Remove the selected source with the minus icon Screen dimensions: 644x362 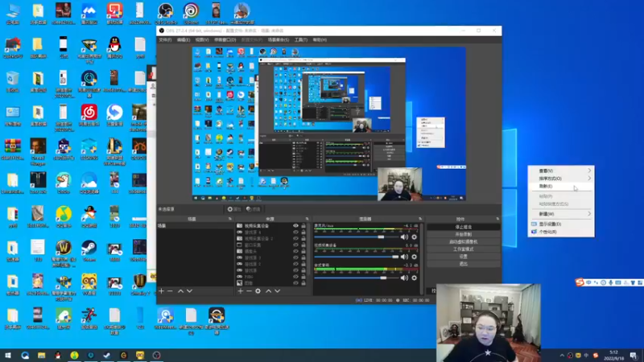(x=249, y=291)
